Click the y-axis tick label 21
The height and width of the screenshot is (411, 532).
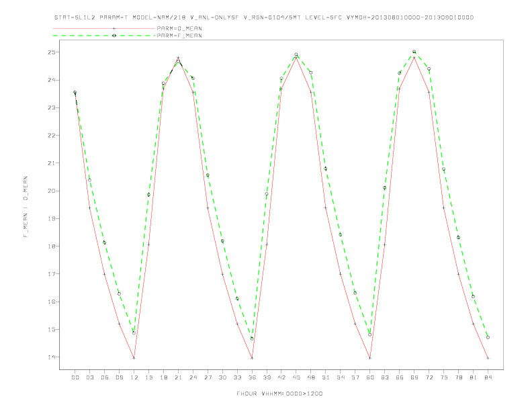click(52, 163)
